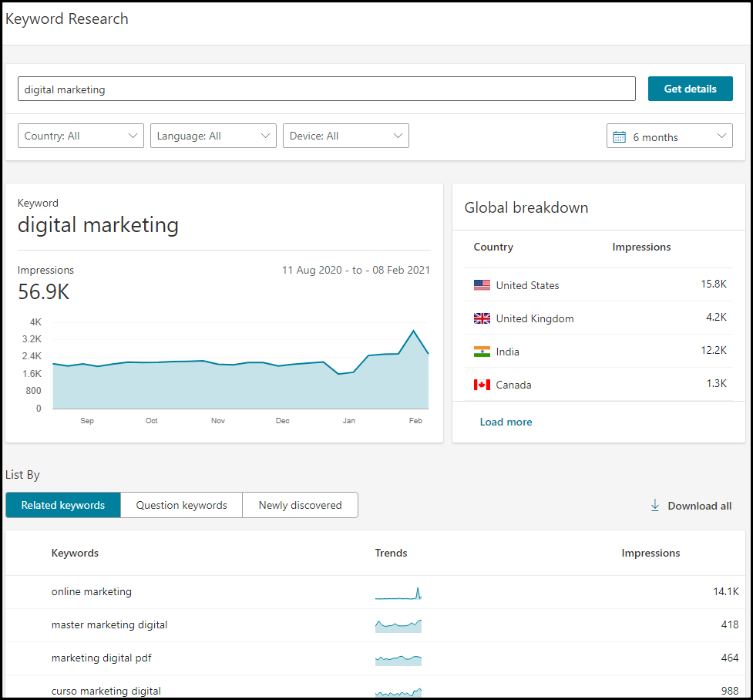Click the Keyword Research page title

[67, 19]
